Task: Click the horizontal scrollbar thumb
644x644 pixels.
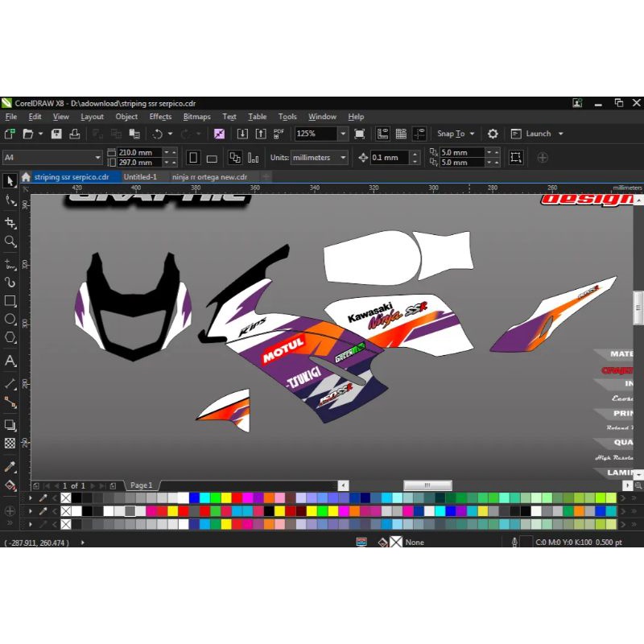Action: click(427, 485)
